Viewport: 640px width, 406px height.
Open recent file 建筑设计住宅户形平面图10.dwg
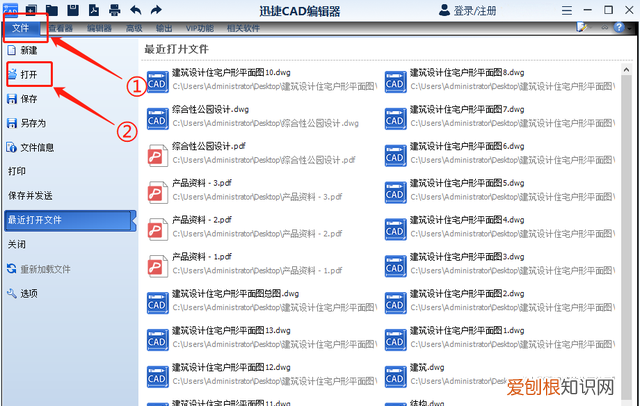tap(261, 80)
